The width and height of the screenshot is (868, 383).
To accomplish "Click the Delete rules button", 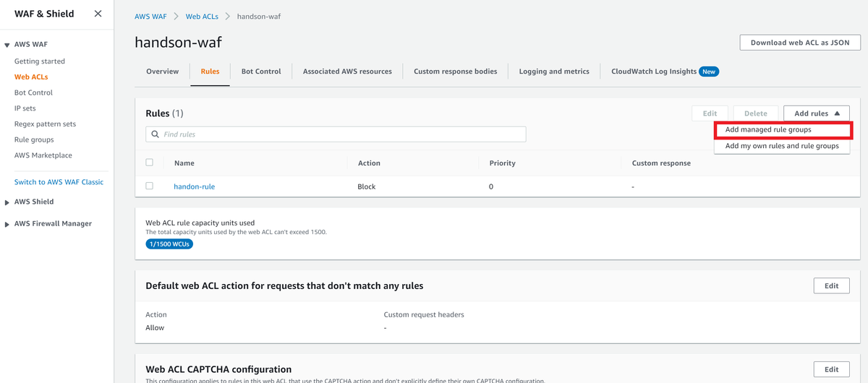I will click(756, 113).
